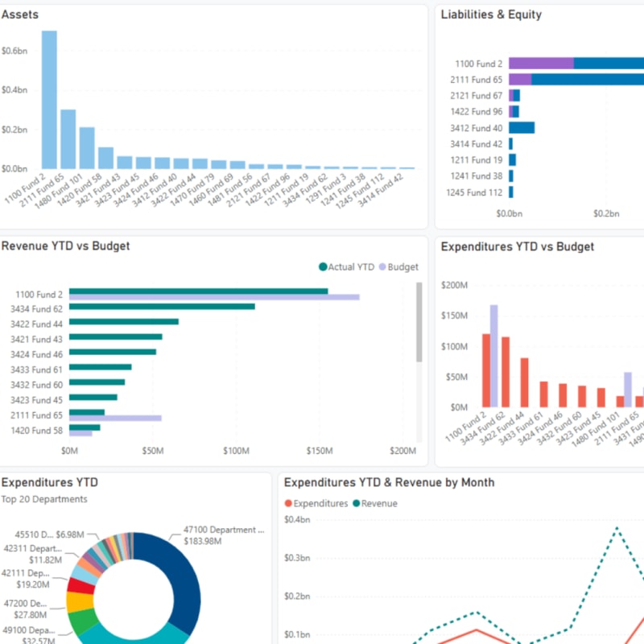Click the Revenue legend marker in monthly chart
644x644 pixels.
point(356,503)
